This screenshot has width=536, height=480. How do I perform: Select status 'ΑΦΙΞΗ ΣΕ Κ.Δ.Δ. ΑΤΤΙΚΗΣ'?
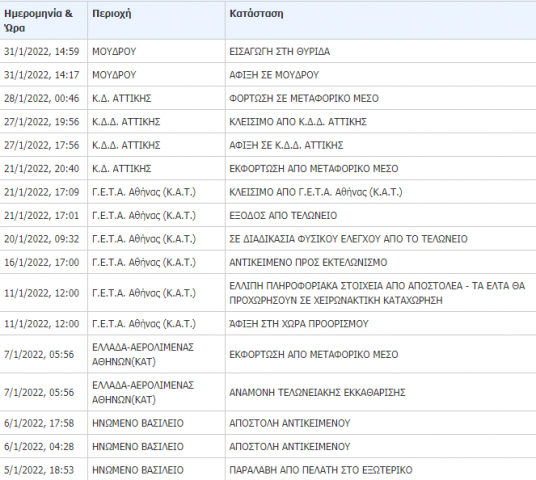coord(286,145)
